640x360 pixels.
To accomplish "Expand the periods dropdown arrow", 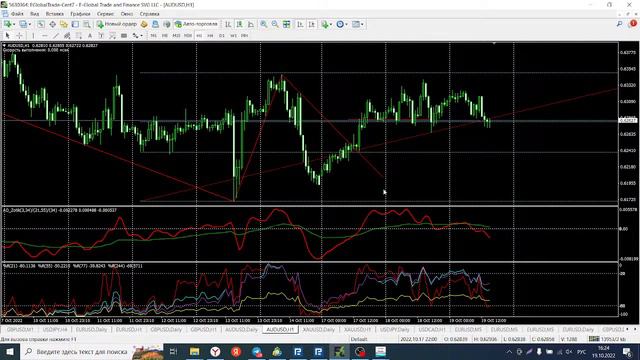I will click(x=346, y=24).
